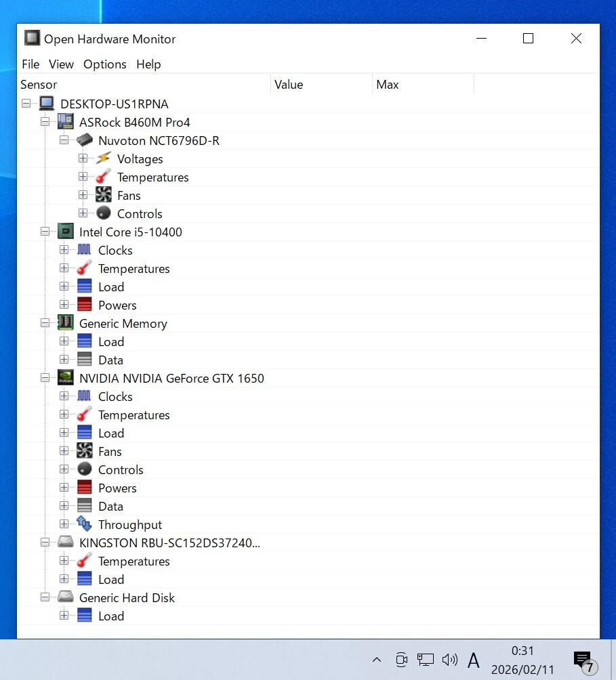Click the fan icon under NVIDIA GeForce

(85, 451)
